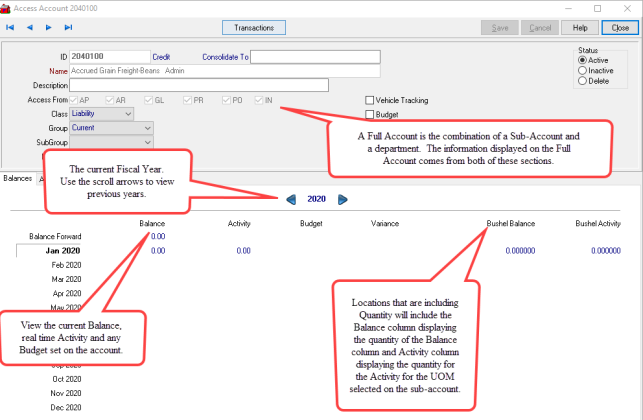Open the Transactions button

(x=249, y=28)
